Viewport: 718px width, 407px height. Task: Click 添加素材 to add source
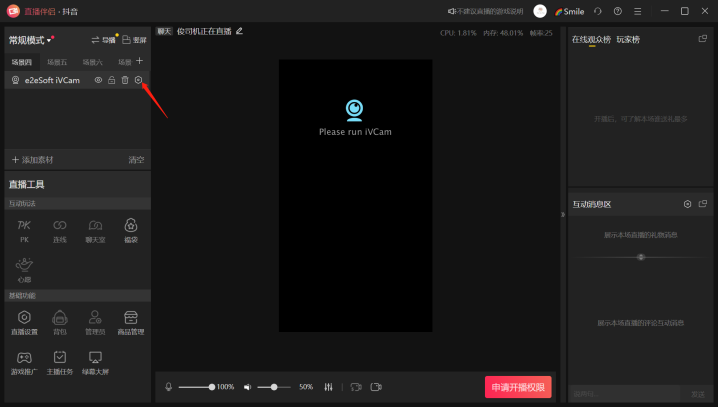click(x=33, y=160)
